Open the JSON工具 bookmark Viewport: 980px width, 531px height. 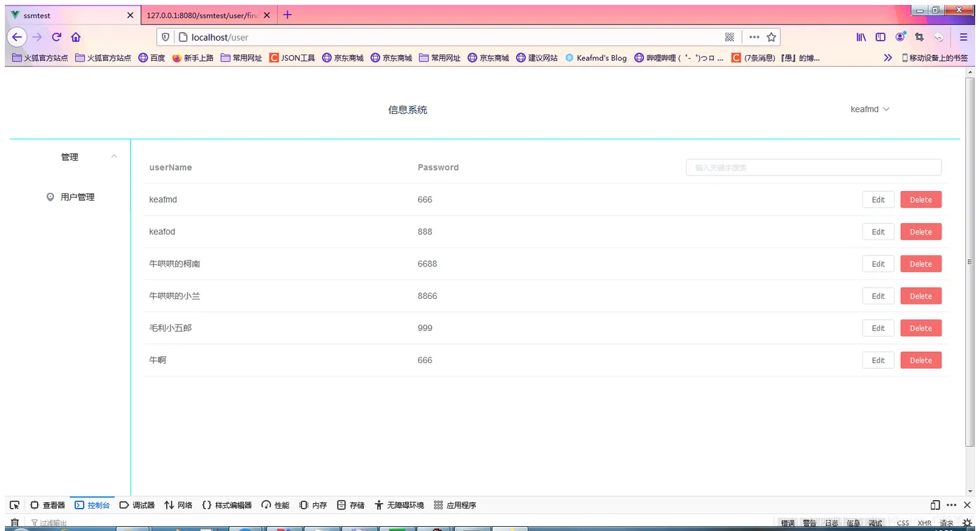pyautogui.click(x=292, y=58)
